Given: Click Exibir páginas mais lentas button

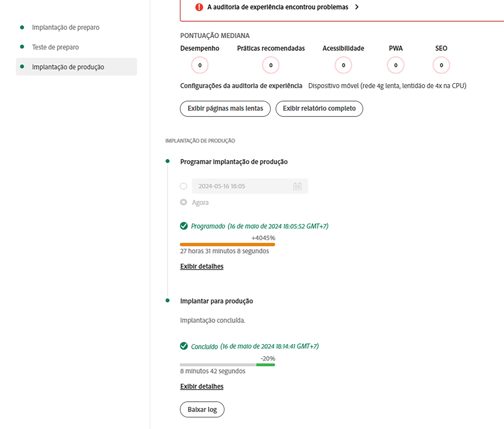Looking at the screenshot, I should pos(225,108).
